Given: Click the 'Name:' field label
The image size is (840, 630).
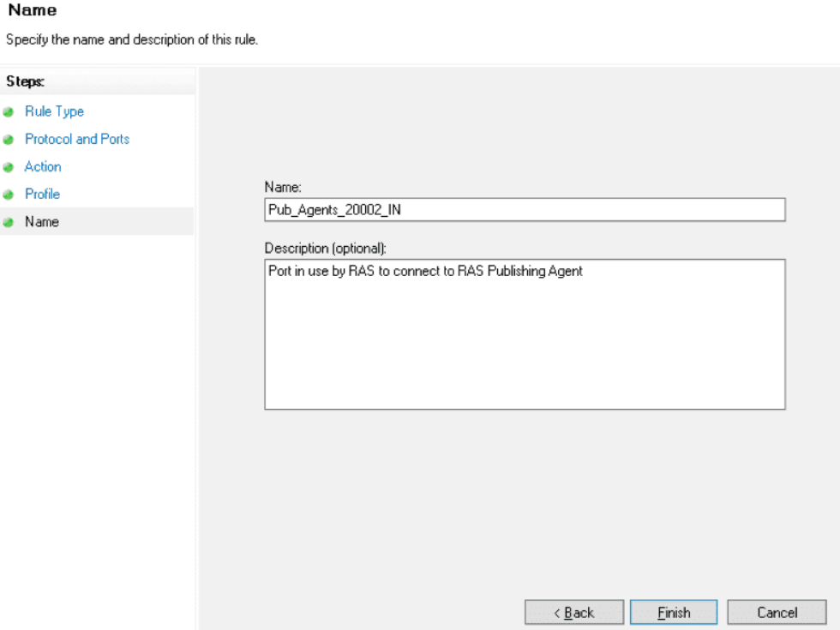Looking at the screenshot, I should (x=283, y=187).
